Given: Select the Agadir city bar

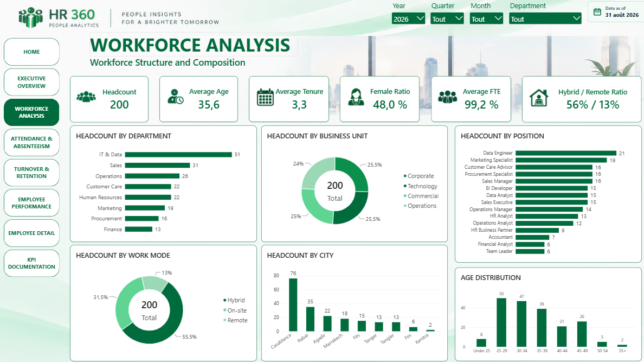Looking at the screenshot, I should pyautogui.click(x=327, y=324).
